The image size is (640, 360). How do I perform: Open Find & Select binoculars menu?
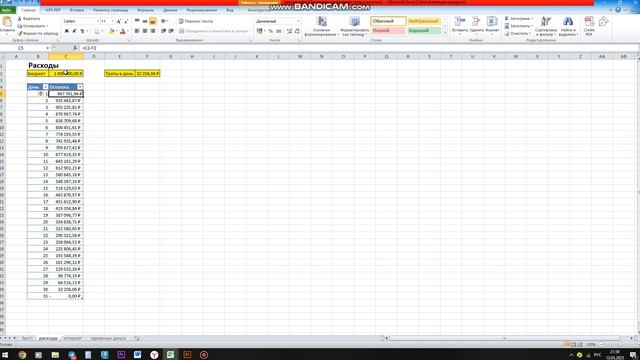click(x=567, y=26)
